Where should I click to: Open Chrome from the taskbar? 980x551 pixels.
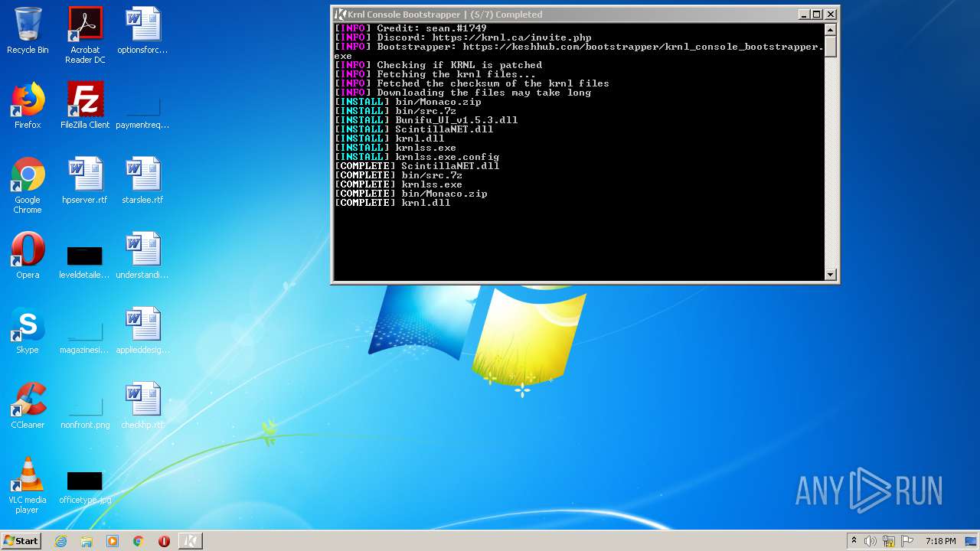(139, 541)
